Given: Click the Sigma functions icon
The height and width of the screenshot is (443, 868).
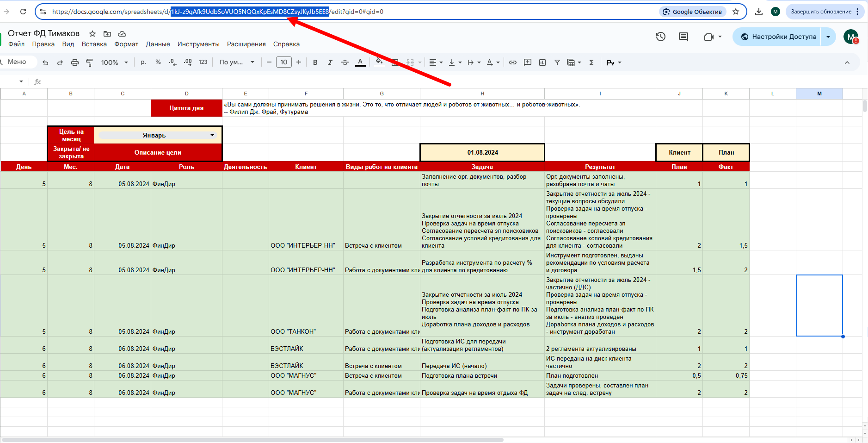Looking at the screenshot, I should (591, 62).
